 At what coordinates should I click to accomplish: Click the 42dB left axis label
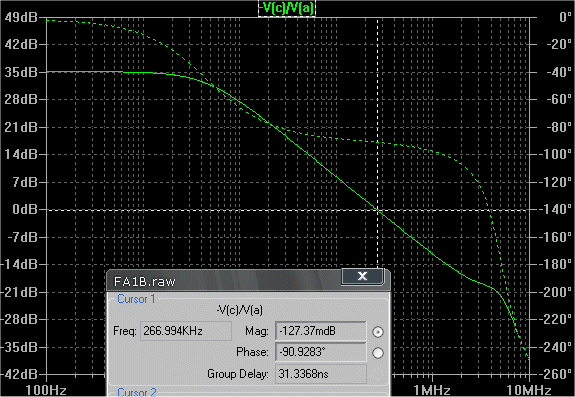click(21, 45)
